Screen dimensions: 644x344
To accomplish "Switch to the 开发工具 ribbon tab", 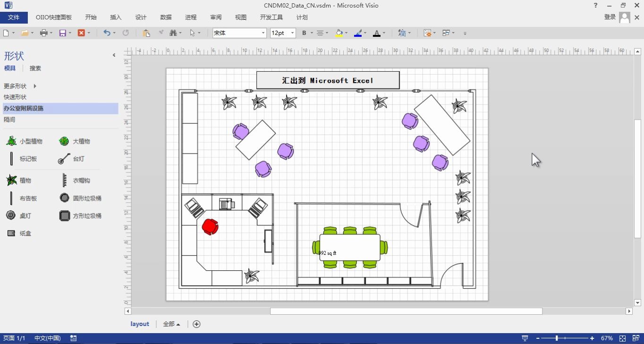I will (x=271, y=17).
